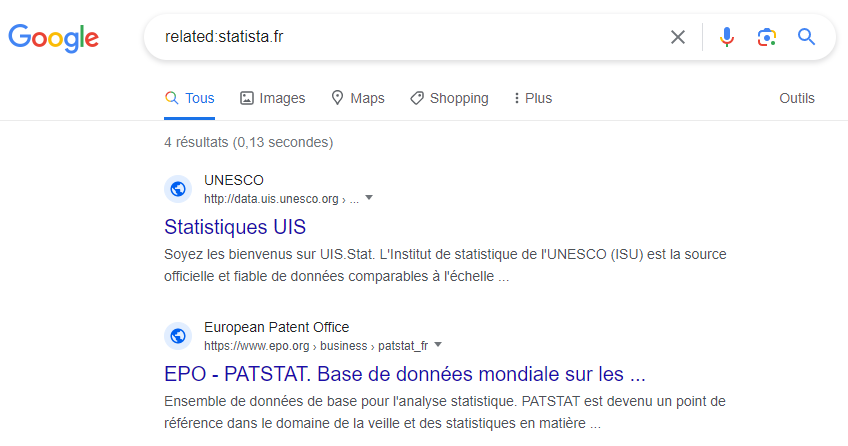Click the European Patent Office globe favicon
Screen dimensions: 848x446
point(178,336)
